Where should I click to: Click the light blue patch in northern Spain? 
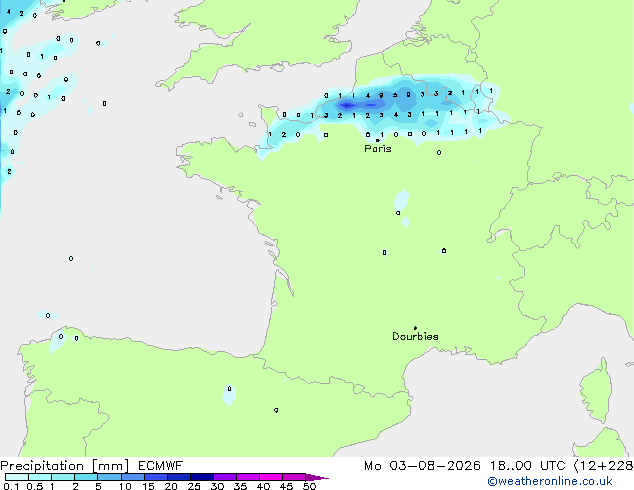(229, 395)
